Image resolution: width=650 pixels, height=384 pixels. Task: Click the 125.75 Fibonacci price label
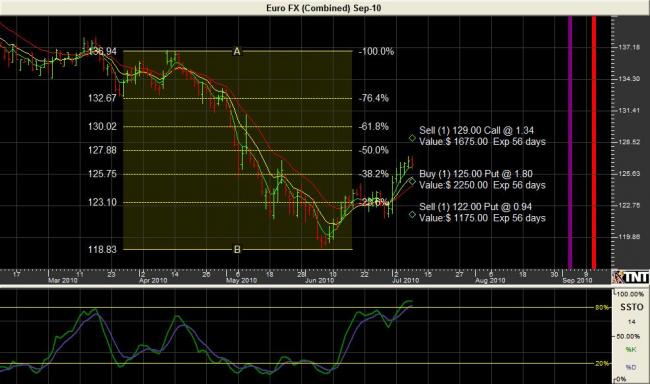click(102, 174)
